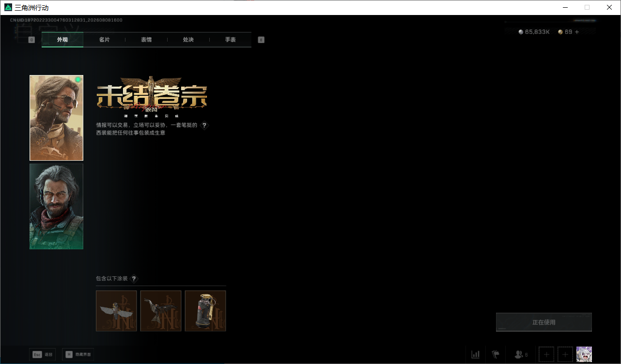Image resolution: width=621 pixels, height=364 pixels.
Task: Click the plus icon to add gold currency
Action: [x=577, y=32]
